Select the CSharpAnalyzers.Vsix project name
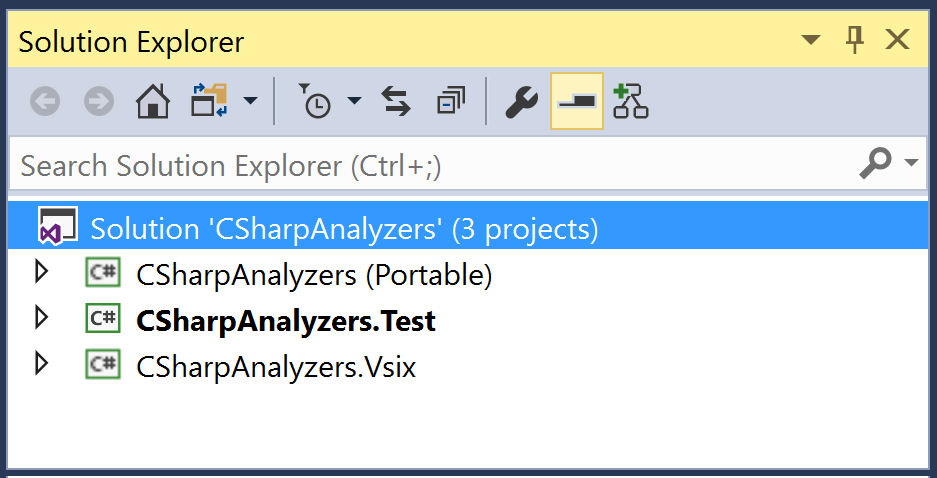Screen dimensions: 937x478 point(276,366)
